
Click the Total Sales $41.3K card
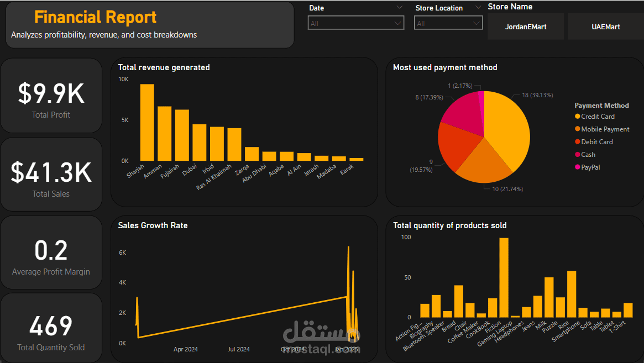point(51,175)
